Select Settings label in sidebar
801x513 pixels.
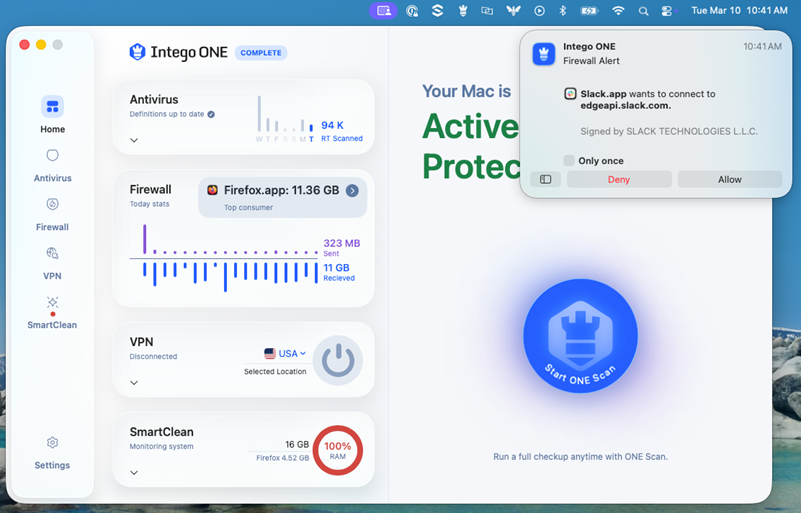52,465
